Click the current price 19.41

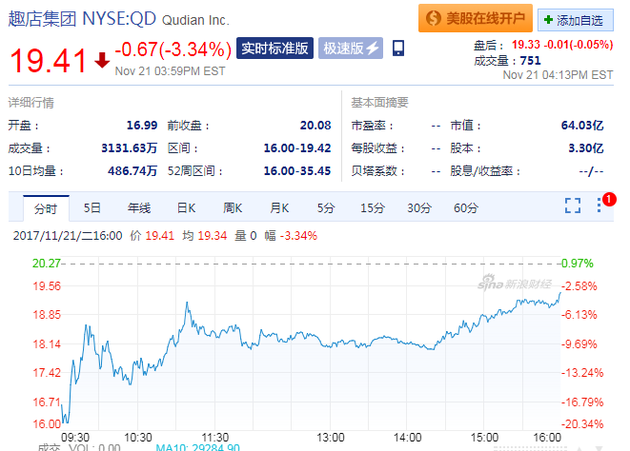(x=48, y=61)
